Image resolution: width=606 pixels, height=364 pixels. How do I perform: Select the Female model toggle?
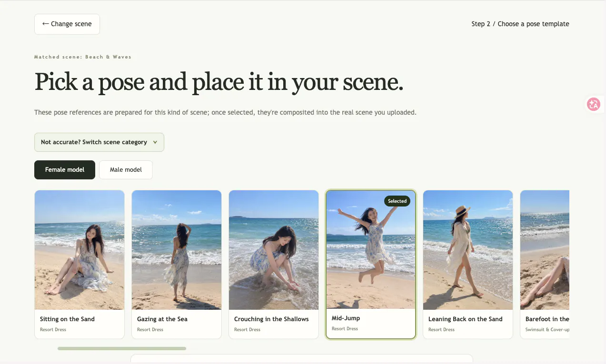click(x=65, y=170)
